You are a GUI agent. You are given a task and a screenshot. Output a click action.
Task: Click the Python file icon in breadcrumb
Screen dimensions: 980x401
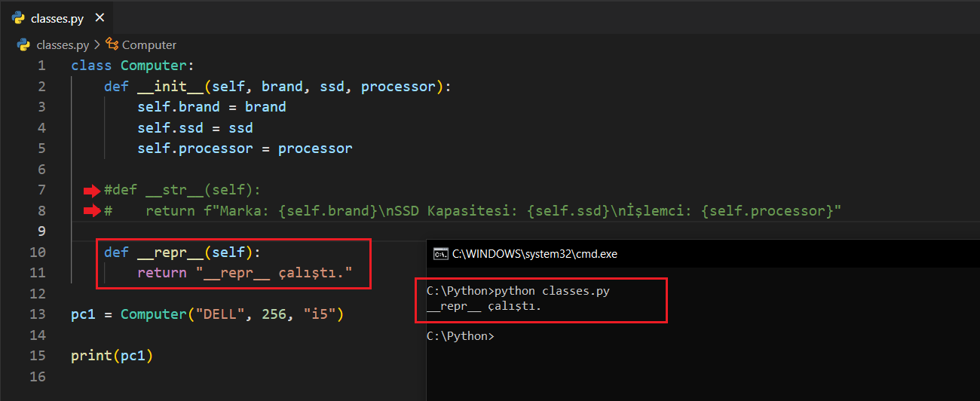(x=24, y=45)
